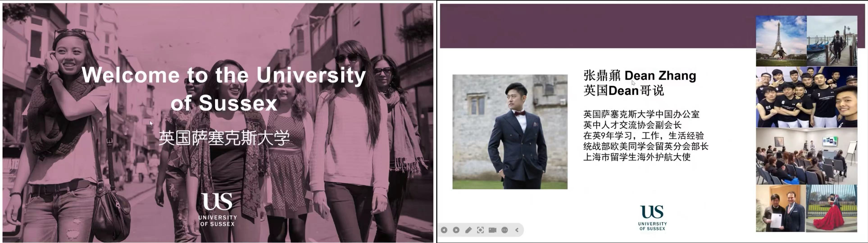Click the Eiffel Tower photo
Image resolution: width=868 pixels, height=243 pixels.
tap(781, 41)
